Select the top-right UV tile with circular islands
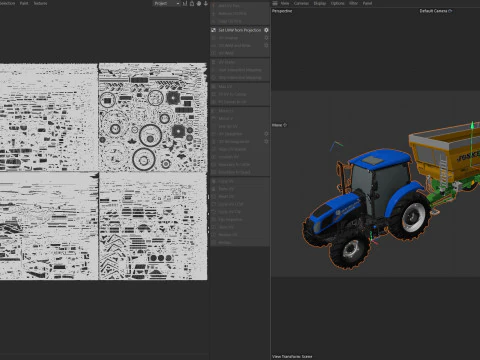 [153, 117]
